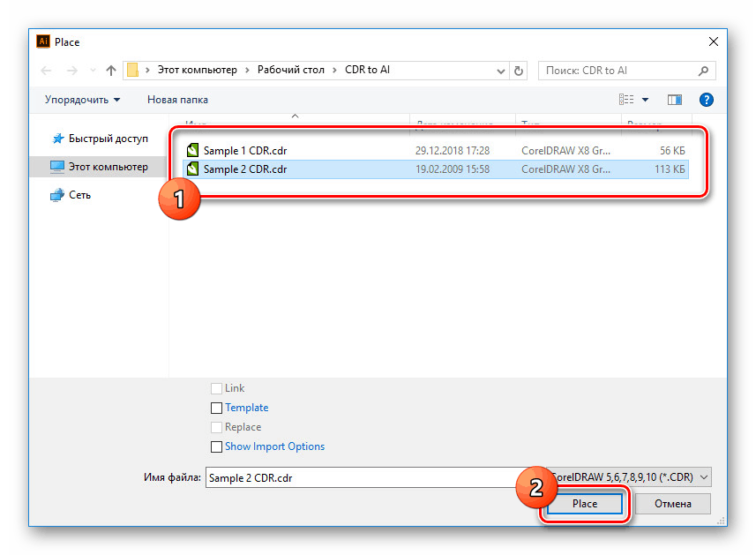Viewport: 756px width, 555px height.
Task: Click the type cell of Sample 1 CDR
Action: (x=565, y=151)
